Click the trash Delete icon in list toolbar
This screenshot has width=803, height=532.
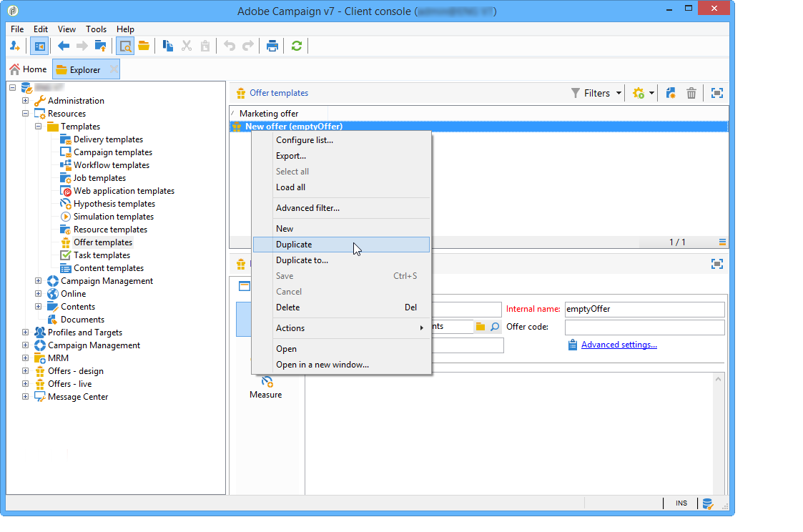691,93
